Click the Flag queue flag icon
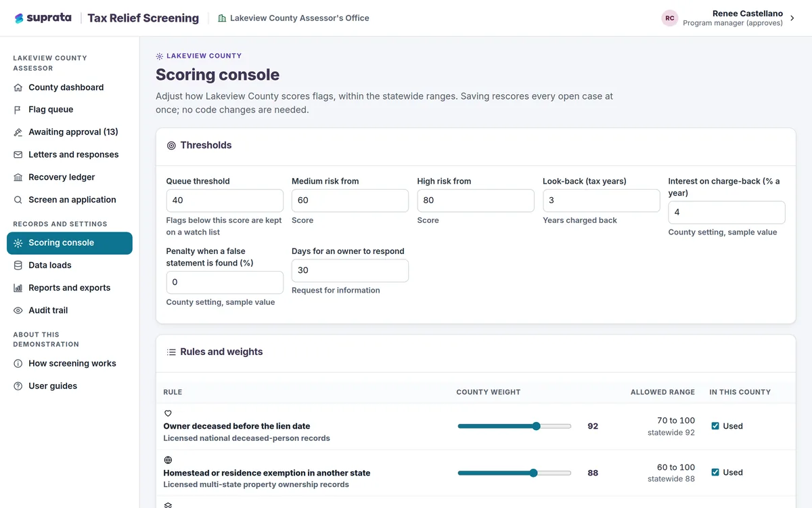This screenshot has height=508, width=812. (18, 110)
